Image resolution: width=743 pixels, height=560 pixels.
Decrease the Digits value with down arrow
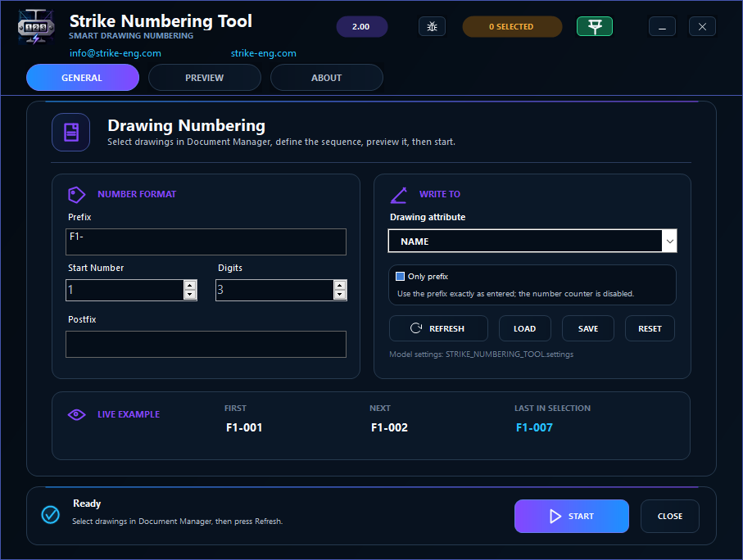click(340, 295)
